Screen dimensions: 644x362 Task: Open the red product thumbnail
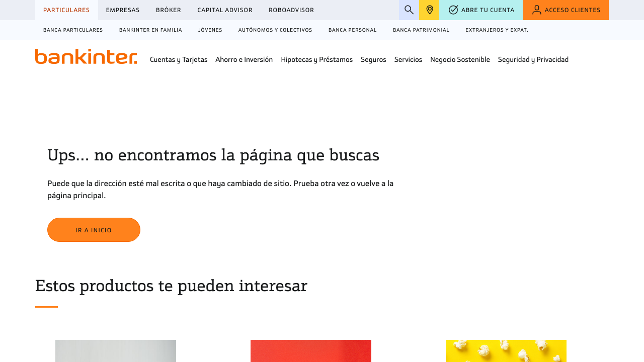point(311,351)
